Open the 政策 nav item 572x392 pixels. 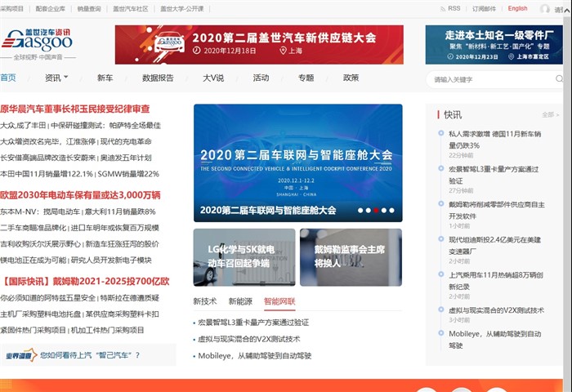point(351,78)
